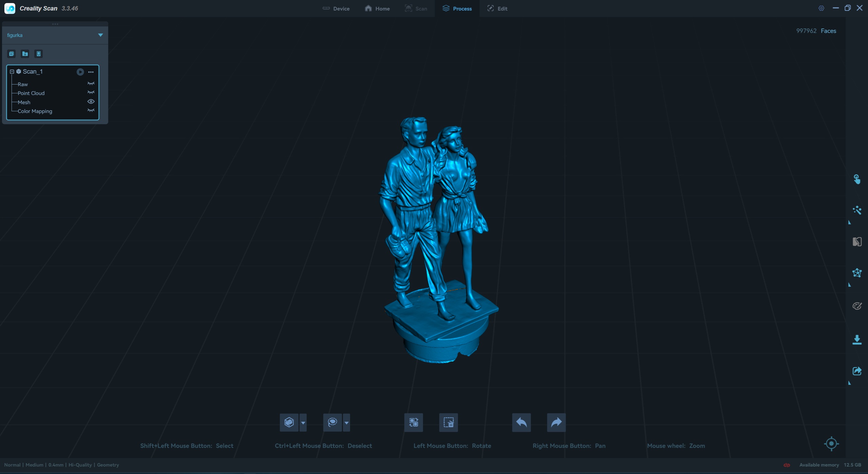Open the Device tab

[336, 8]
